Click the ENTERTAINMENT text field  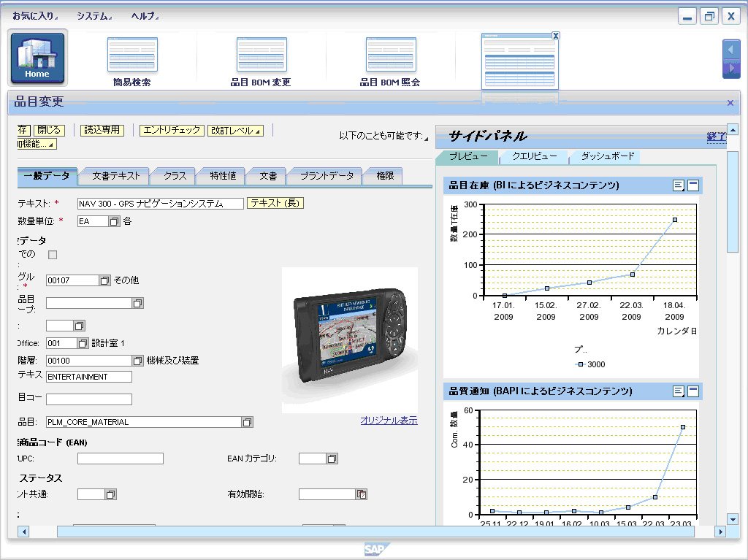pyautogui.click(x=88, y=377)
